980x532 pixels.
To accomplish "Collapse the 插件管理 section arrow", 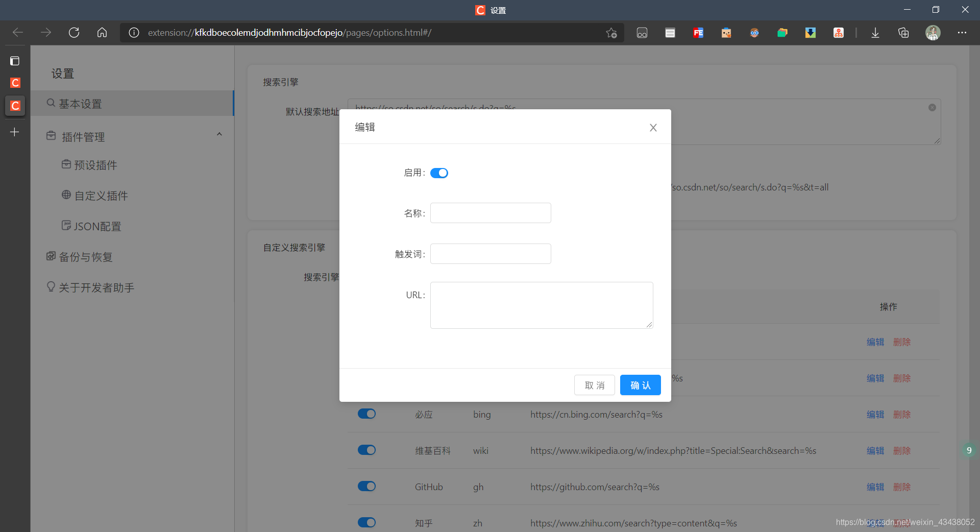I will click(219, 134).
